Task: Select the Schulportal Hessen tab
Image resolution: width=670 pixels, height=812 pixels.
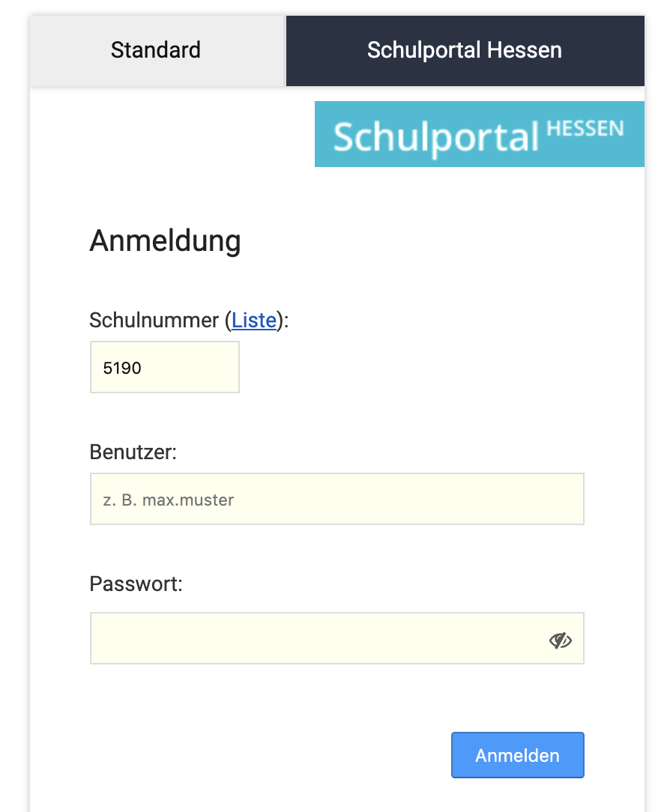Action: [x=465, y=50]
